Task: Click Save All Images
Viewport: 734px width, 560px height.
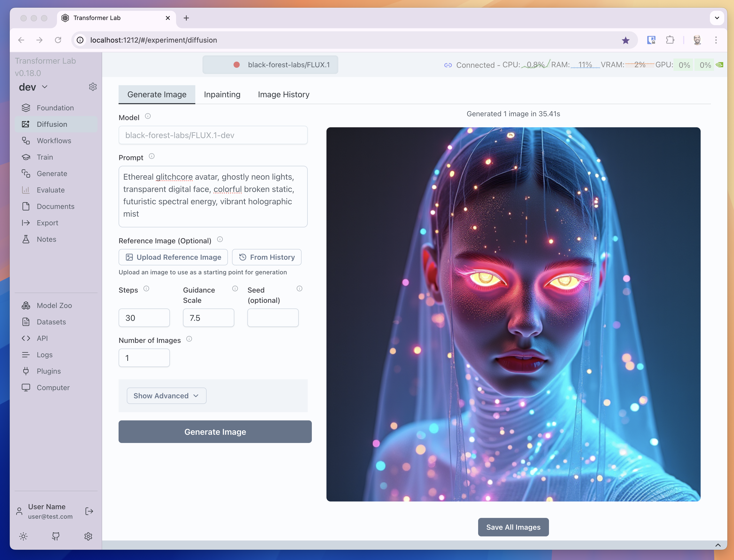Action: 513,527
